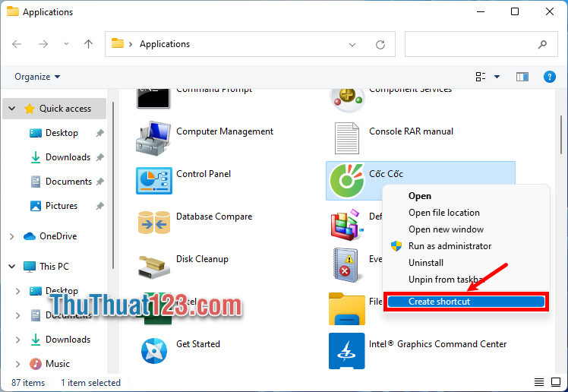Switch to large icons view in status bar

click(556, 382)
